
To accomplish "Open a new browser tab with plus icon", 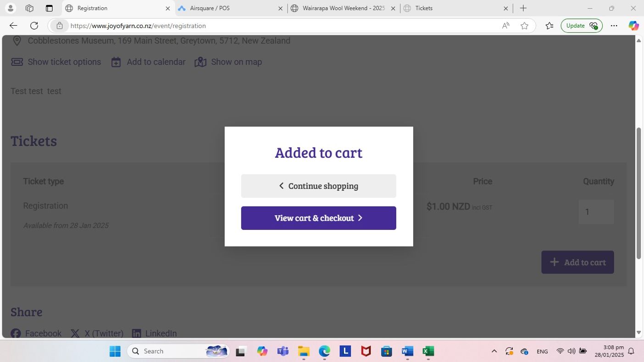I will tap(523, 8).
